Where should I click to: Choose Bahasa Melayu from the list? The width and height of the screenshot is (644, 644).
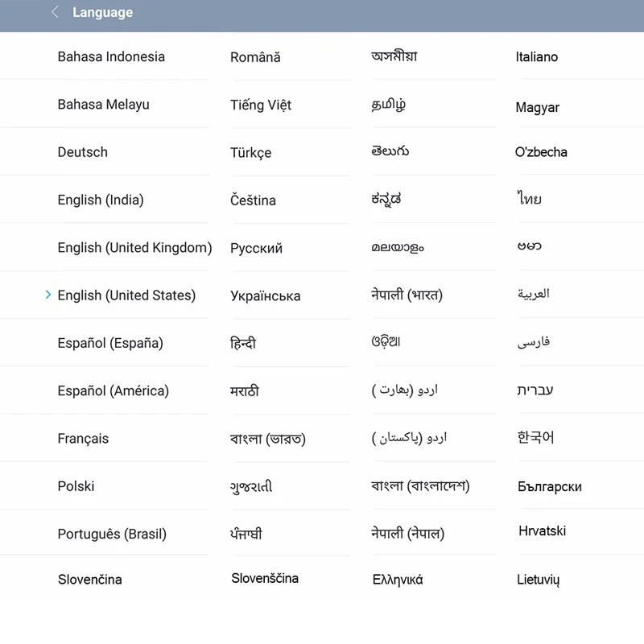coord(103,105)
